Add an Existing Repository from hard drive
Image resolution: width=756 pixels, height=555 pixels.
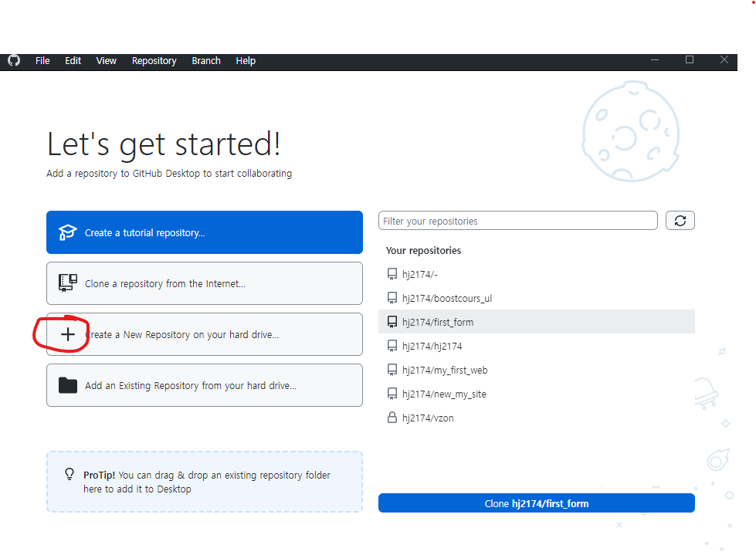coord(205,385)
